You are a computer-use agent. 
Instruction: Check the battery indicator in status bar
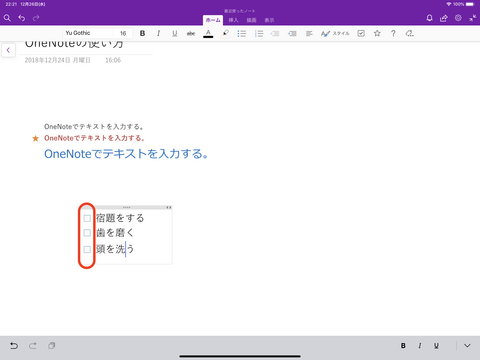pos(470,4)
